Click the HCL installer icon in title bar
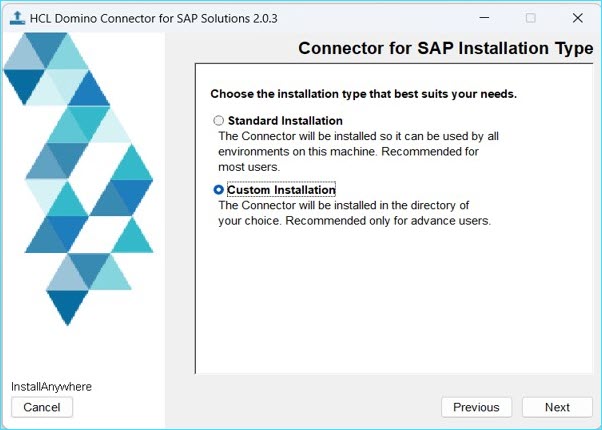The height and width of the screenshot is (430, 602). 18,18
